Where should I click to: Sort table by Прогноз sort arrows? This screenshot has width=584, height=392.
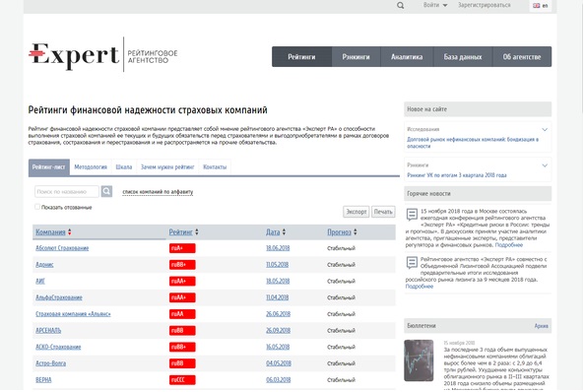click(356, 232)
